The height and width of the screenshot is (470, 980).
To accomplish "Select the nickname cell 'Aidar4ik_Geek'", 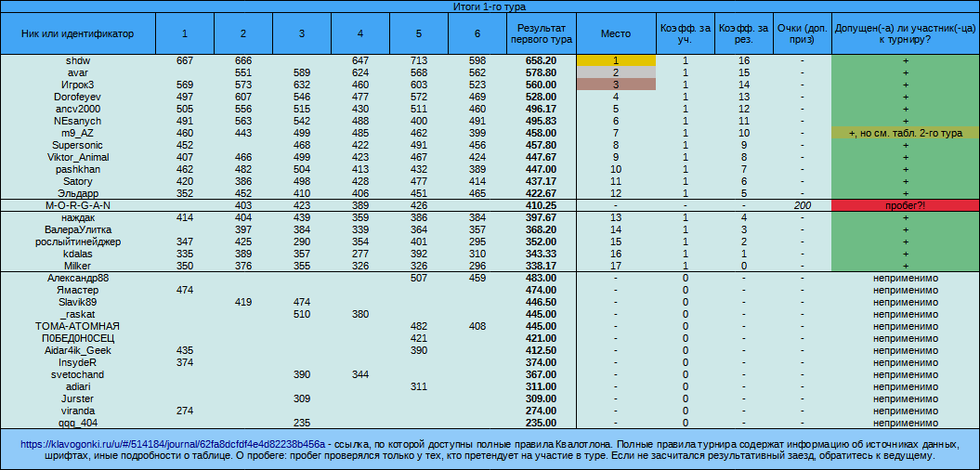I will (77, 350).
